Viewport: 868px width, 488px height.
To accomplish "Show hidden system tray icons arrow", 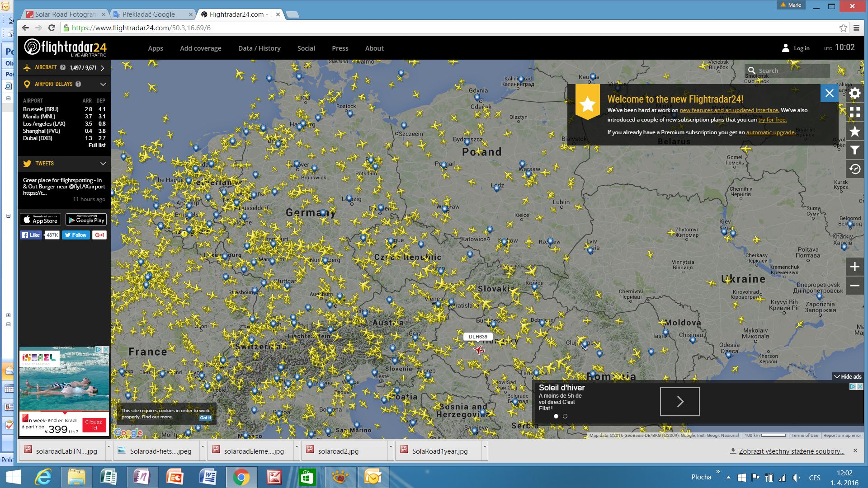I will click(x=728, y=477).
